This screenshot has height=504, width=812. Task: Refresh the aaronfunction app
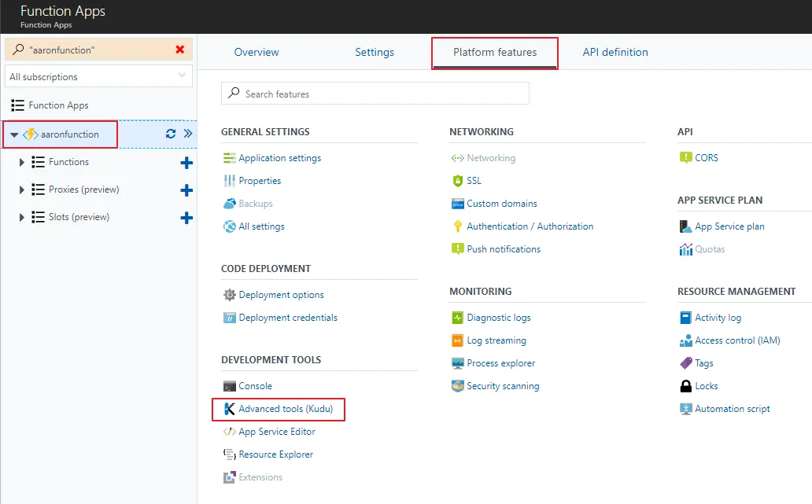point(171,134)
